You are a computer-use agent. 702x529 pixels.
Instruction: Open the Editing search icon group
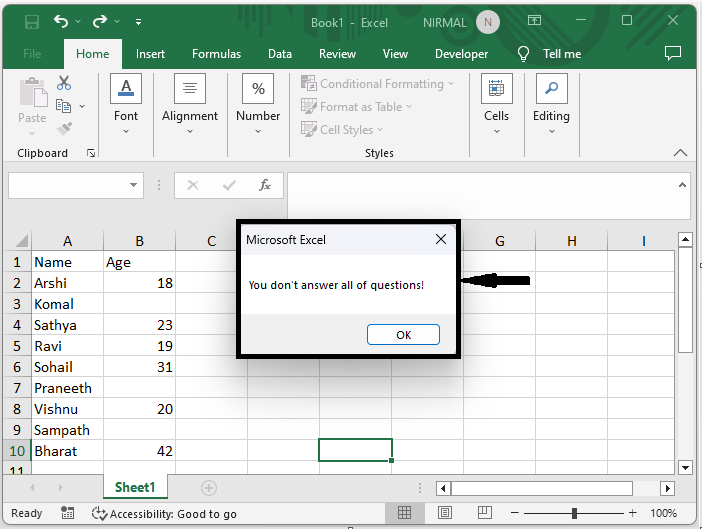tap(551, 98)
